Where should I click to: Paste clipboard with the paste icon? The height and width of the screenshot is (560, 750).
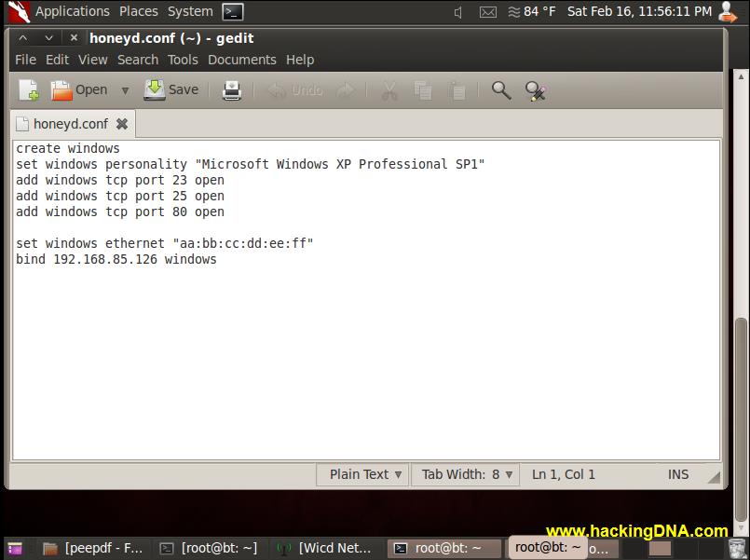457,90
